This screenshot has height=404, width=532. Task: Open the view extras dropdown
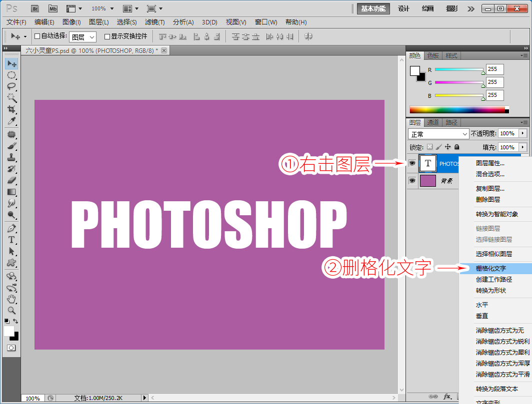(74, 9)
